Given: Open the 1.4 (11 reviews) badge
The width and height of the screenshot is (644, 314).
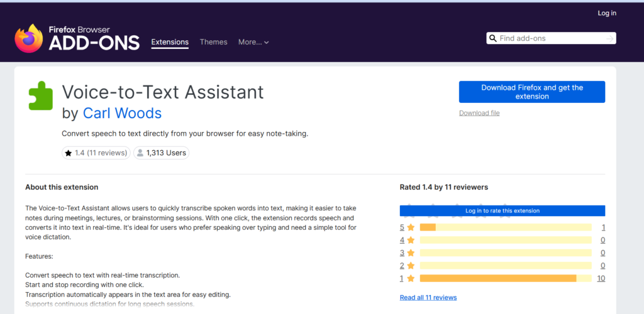Looking at the screenshot, I should [96, 153].
